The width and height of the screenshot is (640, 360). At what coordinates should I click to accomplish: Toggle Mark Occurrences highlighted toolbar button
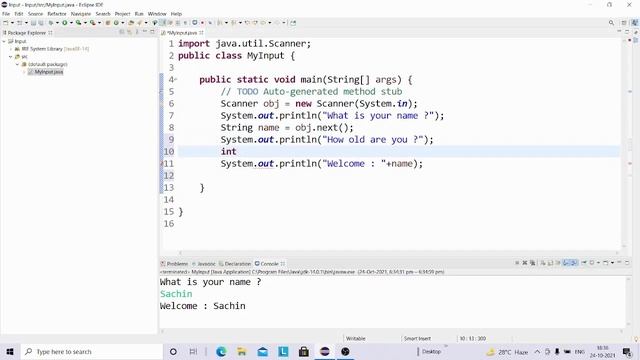162,23
